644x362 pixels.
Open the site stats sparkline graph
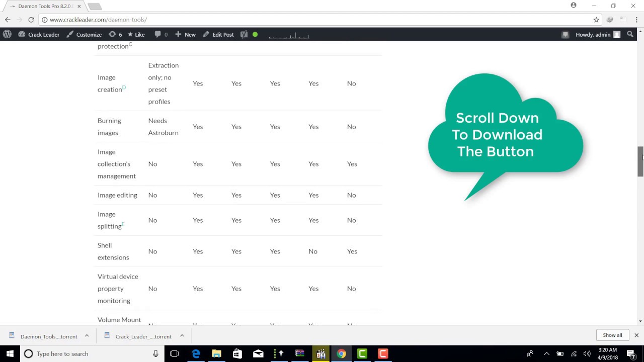coord(289,35)
